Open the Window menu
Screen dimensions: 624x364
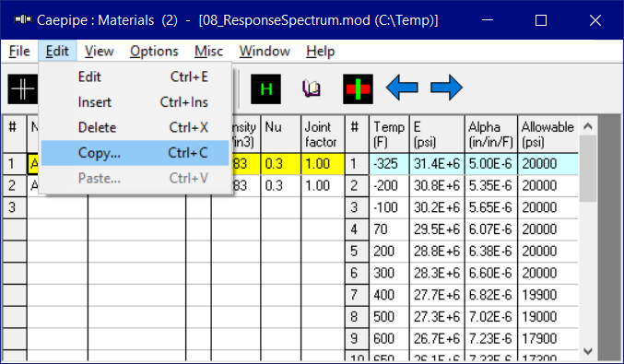pos(265,52)
